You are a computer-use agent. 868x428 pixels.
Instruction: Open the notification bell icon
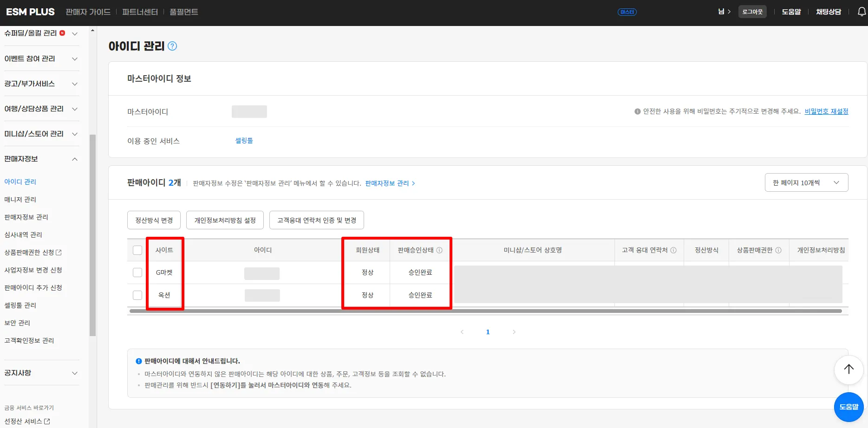(x=861, y=12)
